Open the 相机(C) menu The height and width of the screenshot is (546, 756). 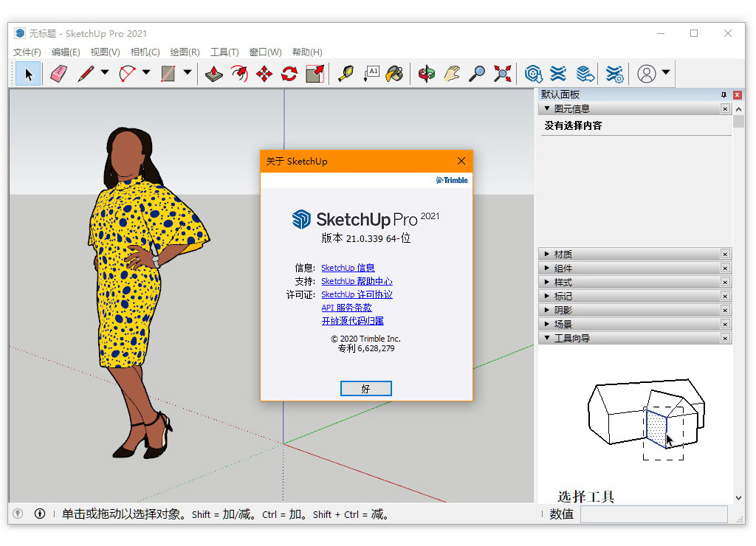coord(145,52)
